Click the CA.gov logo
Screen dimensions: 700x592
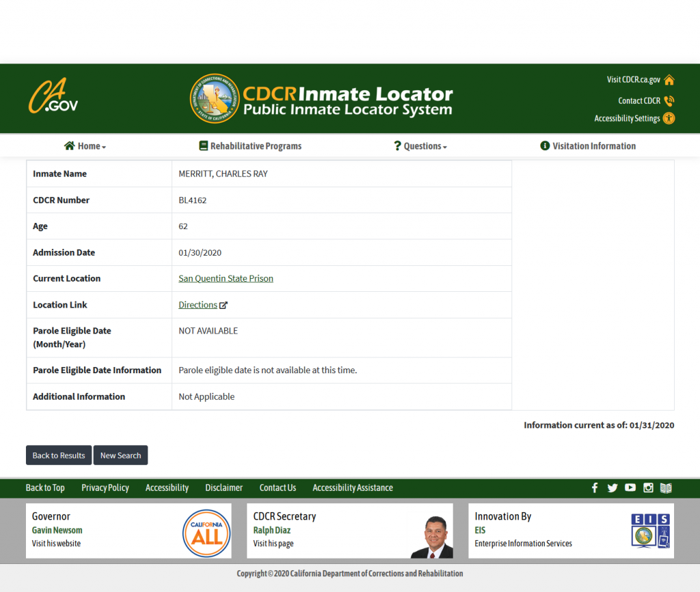pos(53,98)
